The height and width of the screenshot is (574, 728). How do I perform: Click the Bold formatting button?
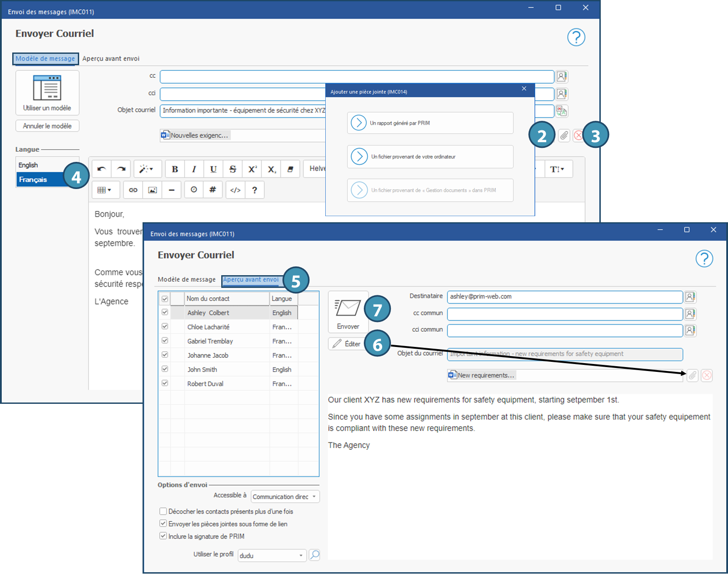[x=175, y=169]
